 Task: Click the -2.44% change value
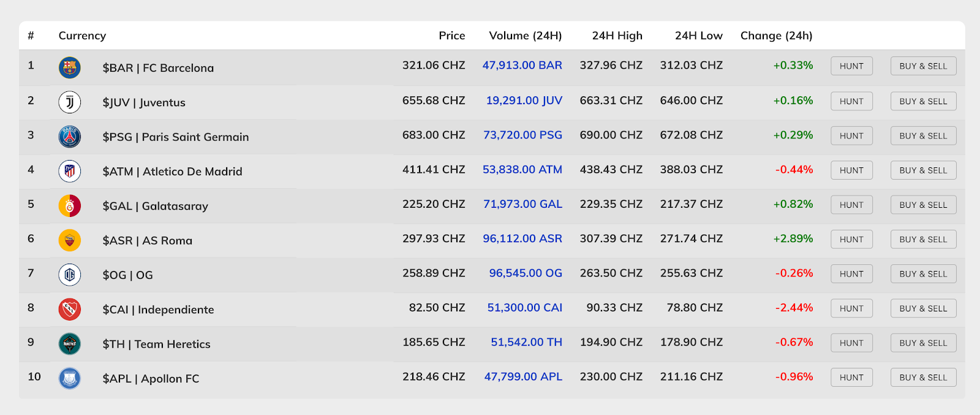794,308
